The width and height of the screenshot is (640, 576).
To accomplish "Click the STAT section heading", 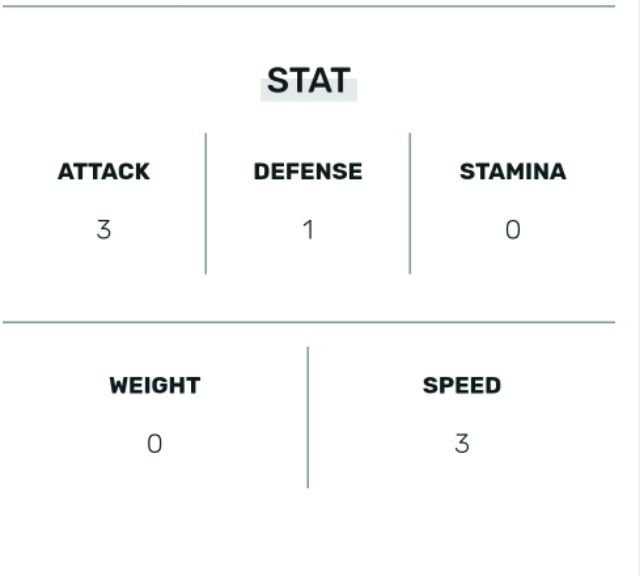I will (x=308, y=81).
